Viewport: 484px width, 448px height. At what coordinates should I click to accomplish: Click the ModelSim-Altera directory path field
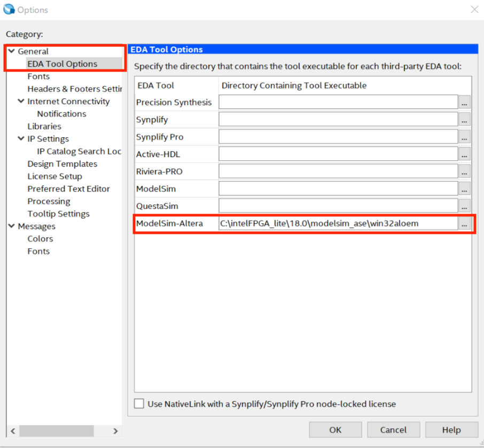coord(338,224)
